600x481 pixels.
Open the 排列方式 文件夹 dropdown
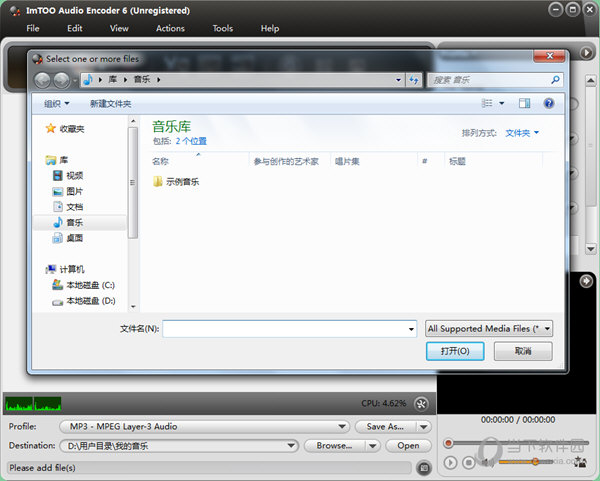[x=522, y=133]
